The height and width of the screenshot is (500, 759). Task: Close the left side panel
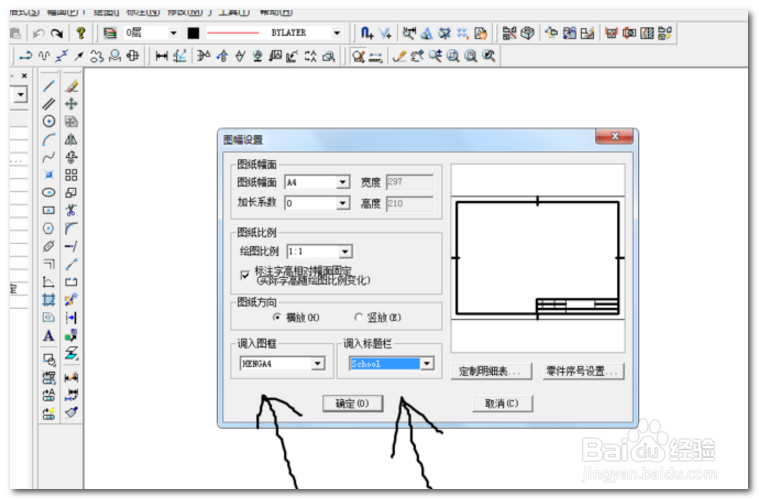(x=24, y=76)
